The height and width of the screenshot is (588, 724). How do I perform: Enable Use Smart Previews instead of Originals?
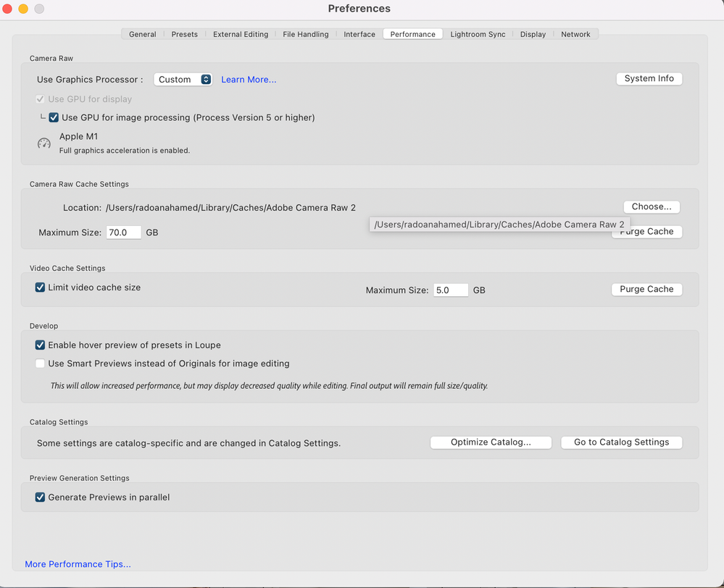pos(41,364)
